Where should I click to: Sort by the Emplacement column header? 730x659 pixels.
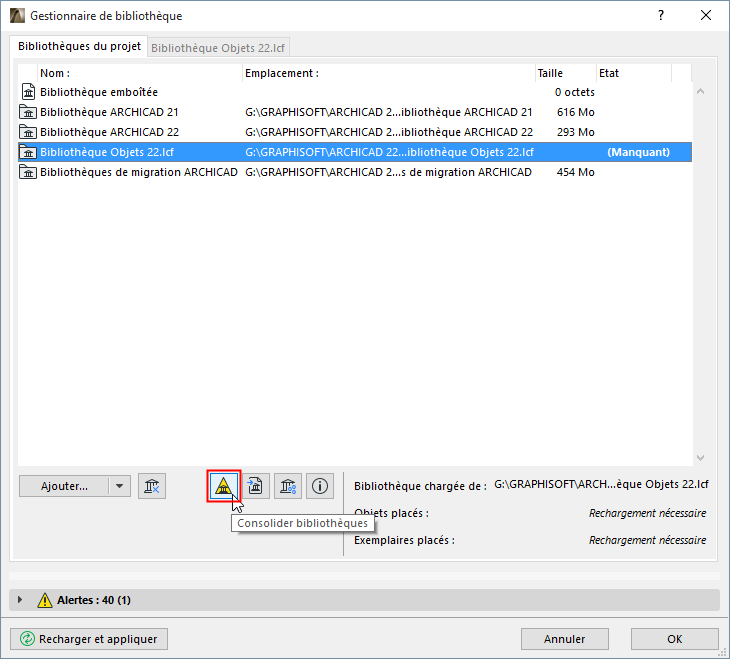[x=389, y=73]
